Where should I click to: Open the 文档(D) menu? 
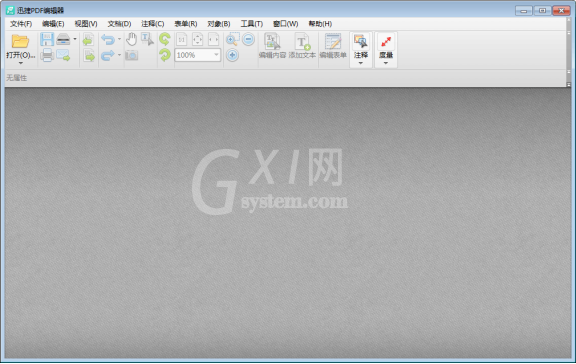click(x=119, y=24)
